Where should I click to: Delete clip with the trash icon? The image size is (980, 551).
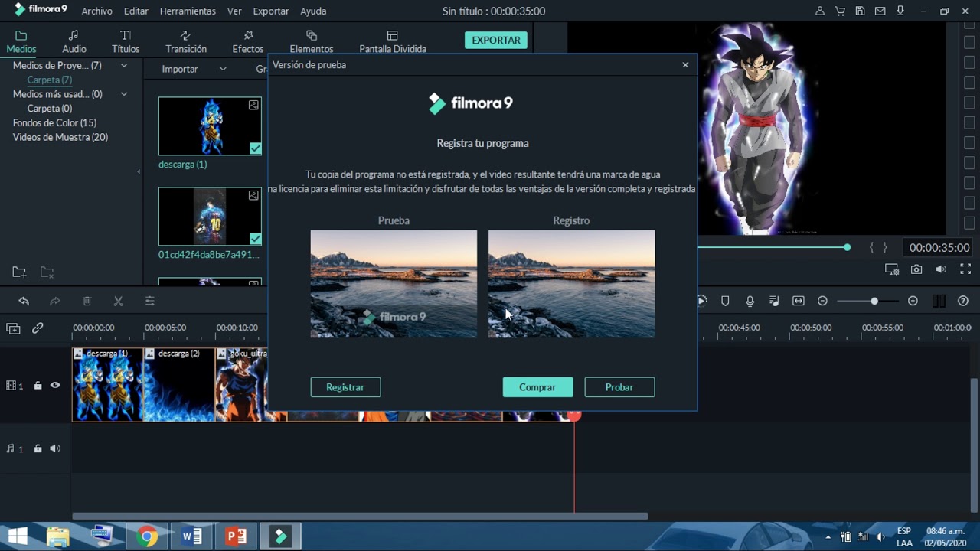pyautogui.click(x=87, y=302)
